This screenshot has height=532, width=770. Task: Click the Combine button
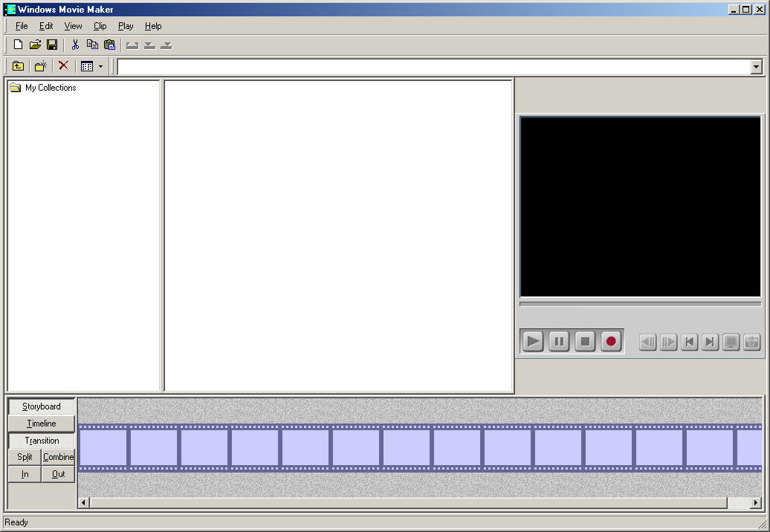click(x=59, y=457)
